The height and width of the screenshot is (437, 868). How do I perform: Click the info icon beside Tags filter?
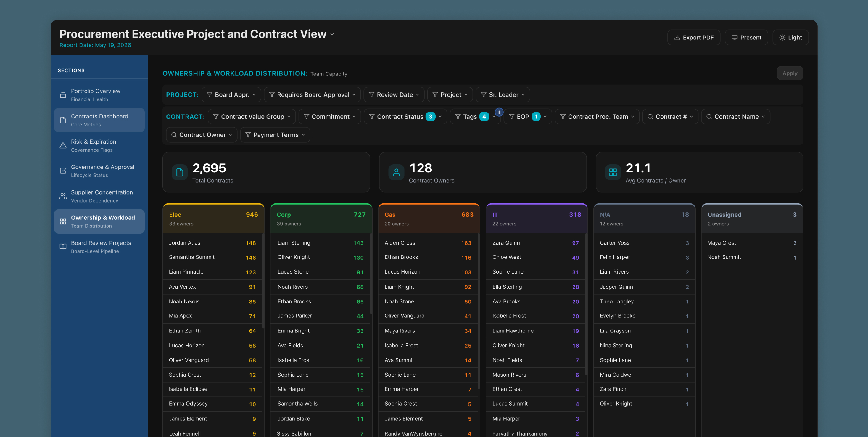tap(499, 112)
